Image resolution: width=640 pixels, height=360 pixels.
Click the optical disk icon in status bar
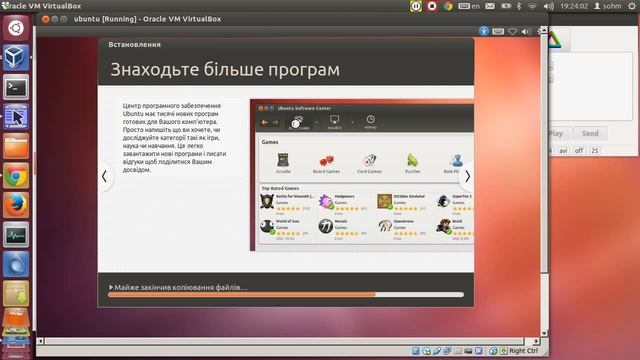(x=426, y=351)
